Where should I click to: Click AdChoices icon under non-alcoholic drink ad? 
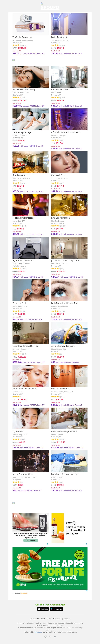click(x=87, y=544)
